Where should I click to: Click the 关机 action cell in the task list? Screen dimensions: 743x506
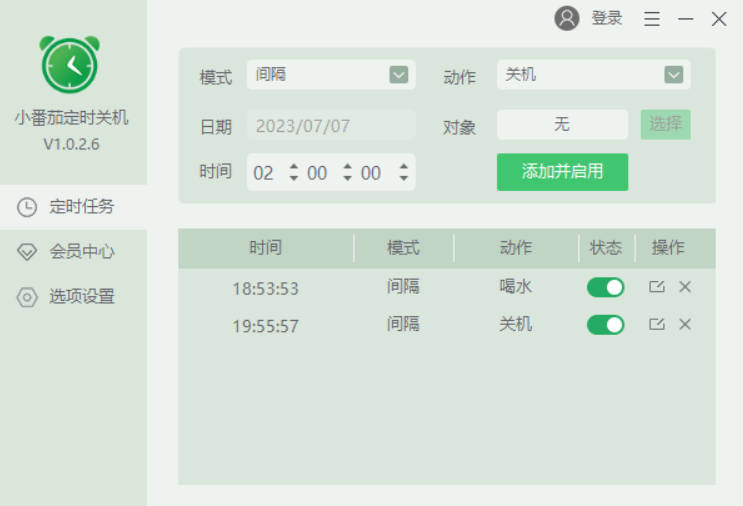pyautogui.click(x=516, y=325)
